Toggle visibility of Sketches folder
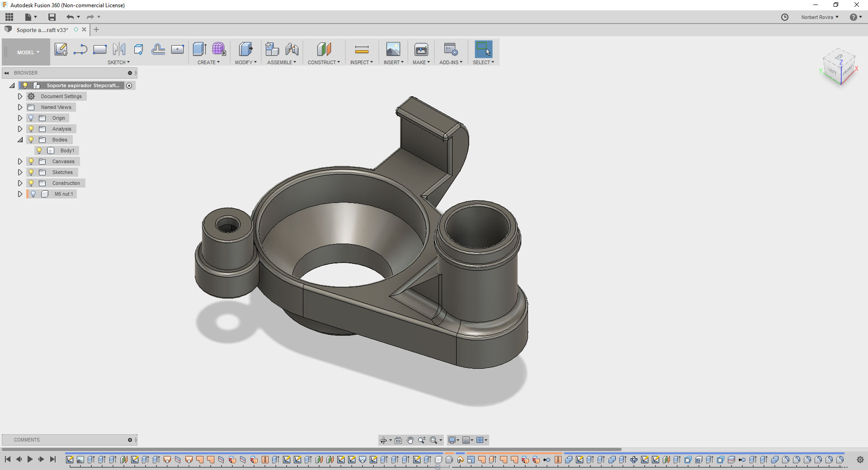 click(31, 172)
